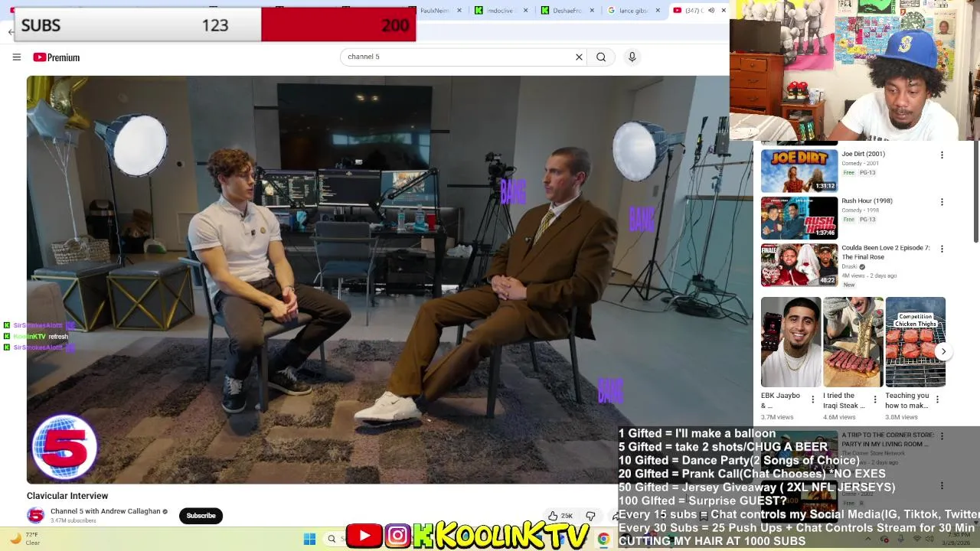Open options for Corner Store video

[x=942, y=436]
